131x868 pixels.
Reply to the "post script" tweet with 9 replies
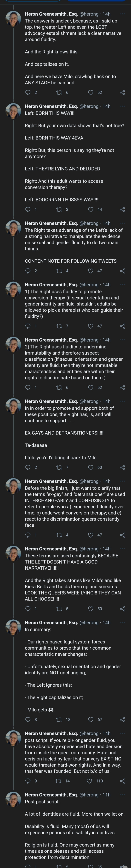28,781
